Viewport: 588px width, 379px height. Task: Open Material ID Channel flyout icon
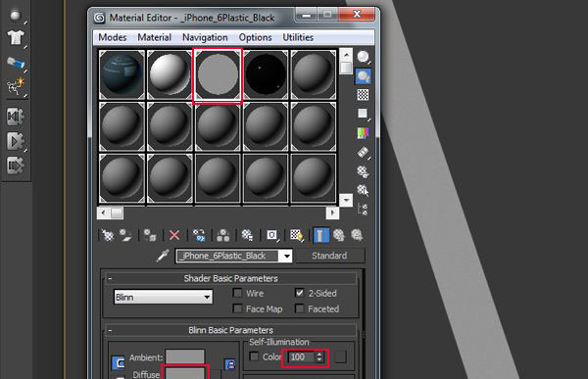pyautogui.click(x=272, y=235)
